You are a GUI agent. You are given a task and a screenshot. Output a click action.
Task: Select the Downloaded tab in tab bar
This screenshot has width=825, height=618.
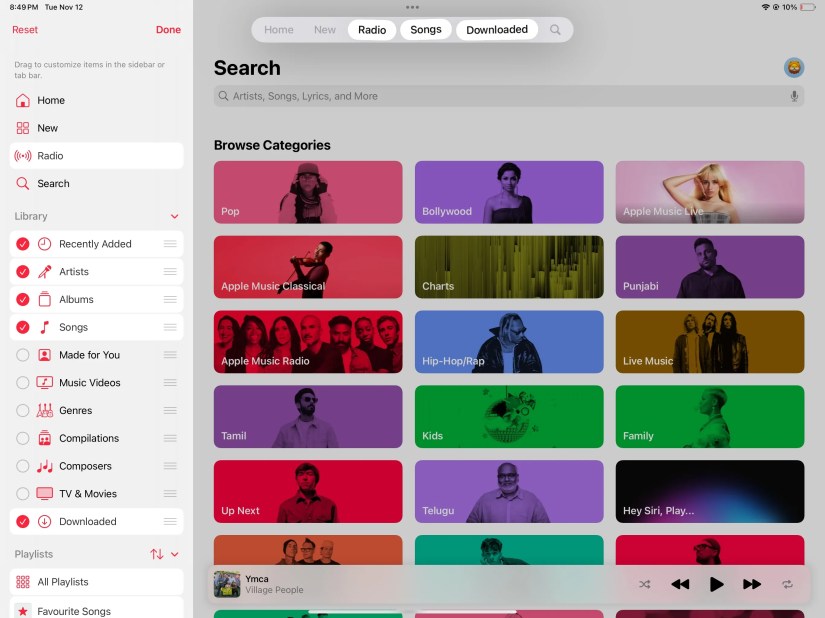click(x=497, y=29)
